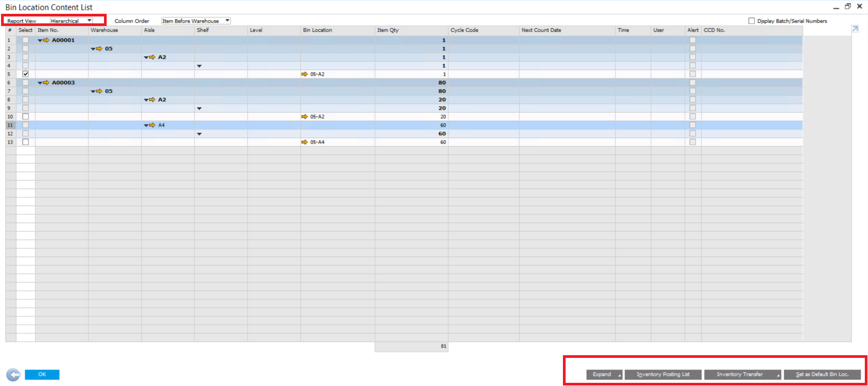
Task: Collapse the Shelf triangle in row 4
Action: (x=199, y=66)
